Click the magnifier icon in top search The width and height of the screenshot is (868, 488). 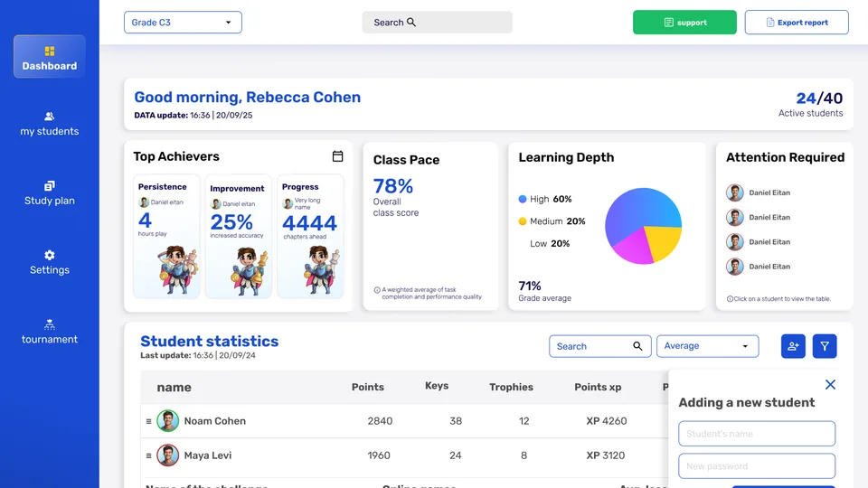tap(411, 22)
